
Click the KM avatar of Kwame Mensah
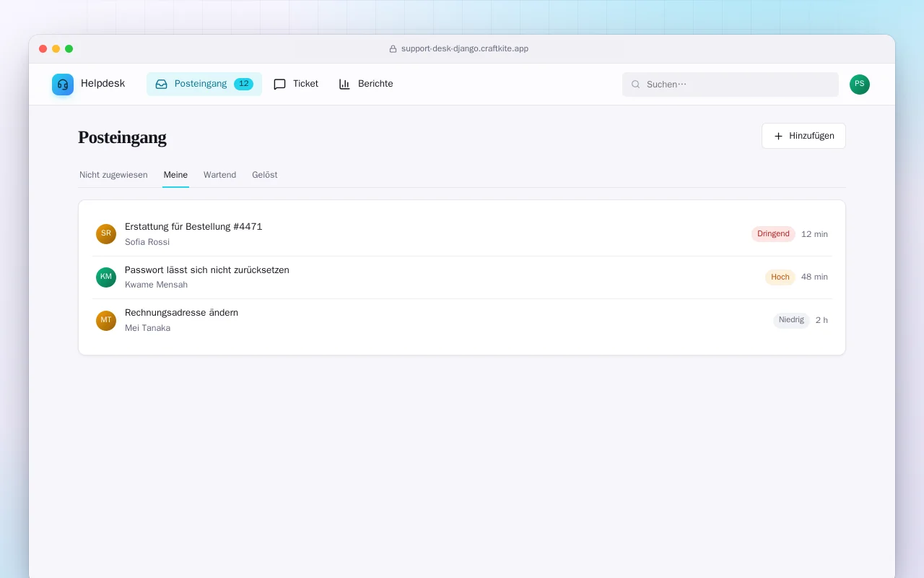pyautogui.click(x=106, y=277)
